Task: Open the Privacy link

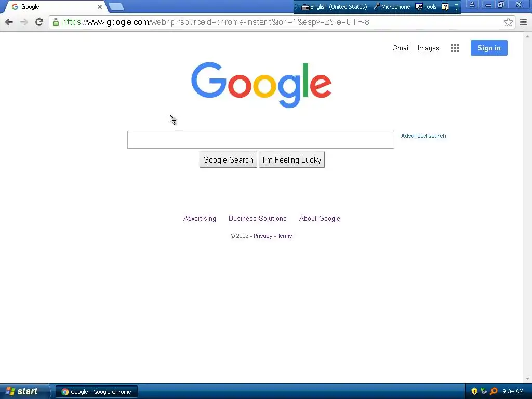Action: [263, 236]
